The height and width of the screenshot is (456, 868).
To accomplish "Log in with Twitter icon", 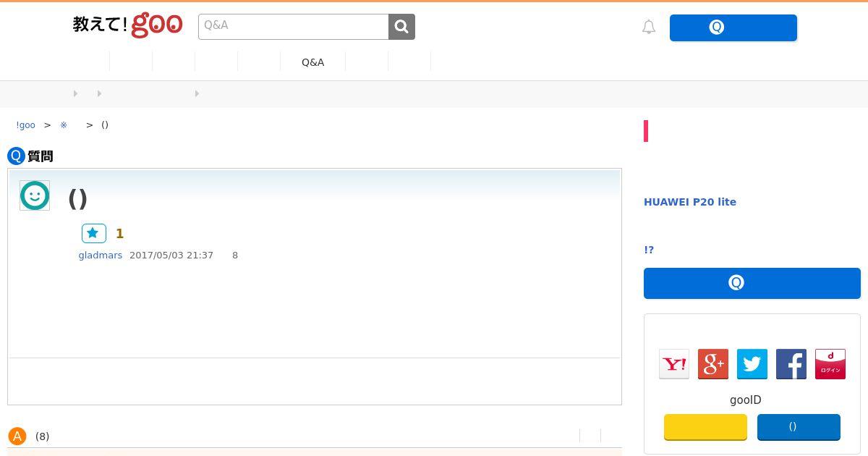I will pos(752,364).
